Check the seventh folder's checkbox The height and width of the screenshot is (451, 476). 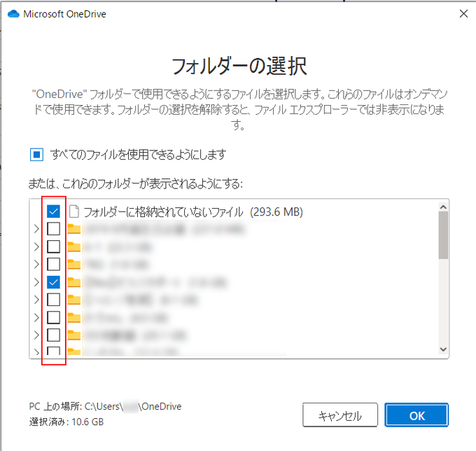coord(53,335)
